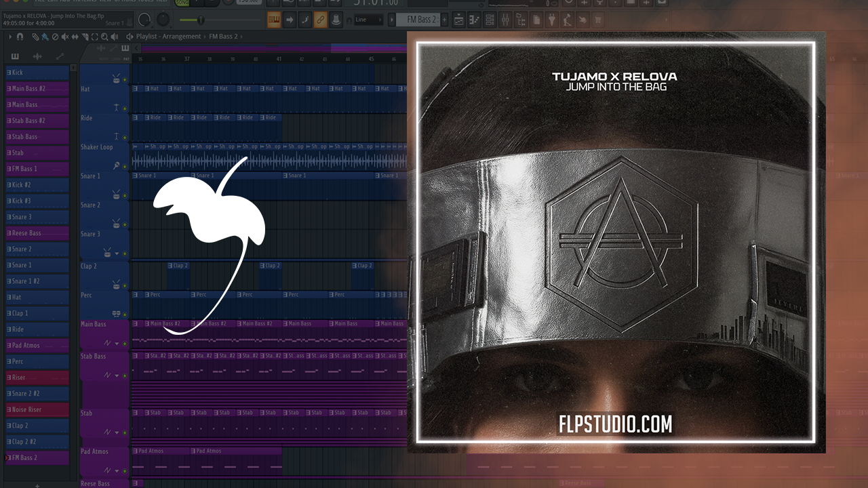Adjust the horizontal slider in the top toolbar

200,20
